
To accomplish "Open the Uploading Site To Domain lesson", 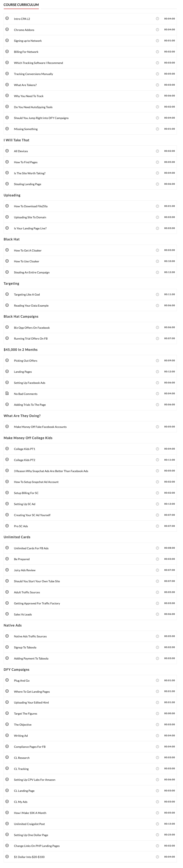I will (30, 217).
